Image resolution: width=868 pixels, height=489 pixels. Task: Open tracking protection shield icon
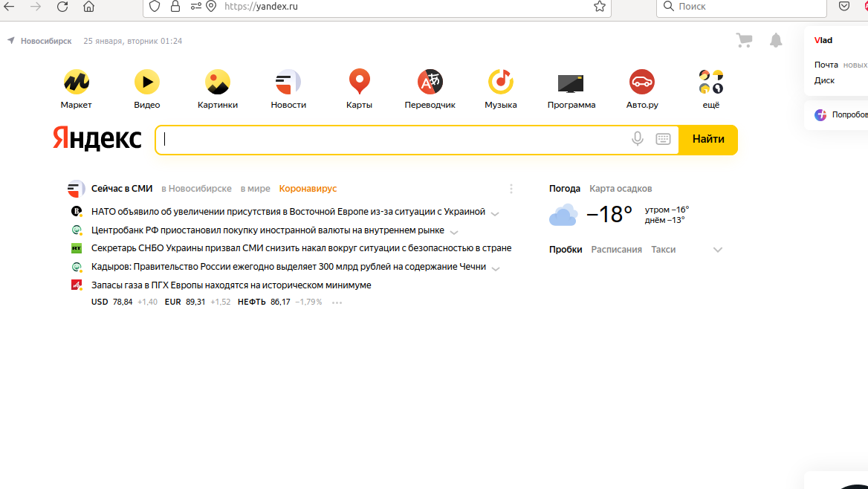(155, 7)
